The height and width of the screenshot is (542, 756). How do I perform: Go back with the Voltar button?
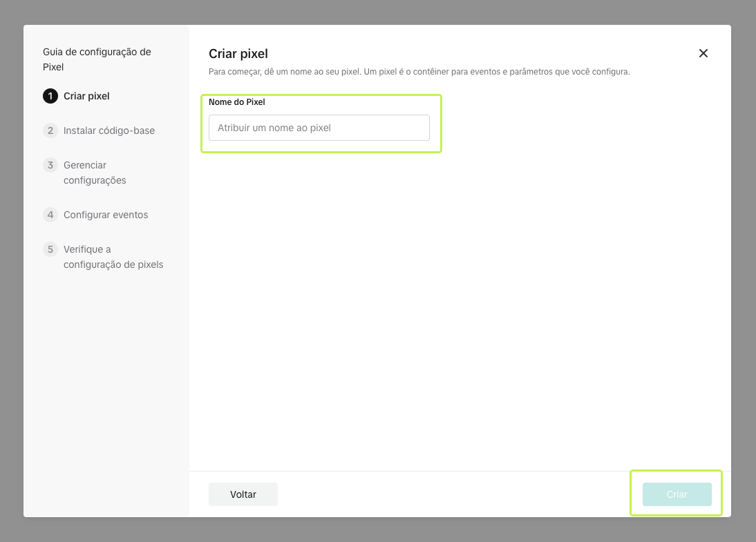pos(243,494)
